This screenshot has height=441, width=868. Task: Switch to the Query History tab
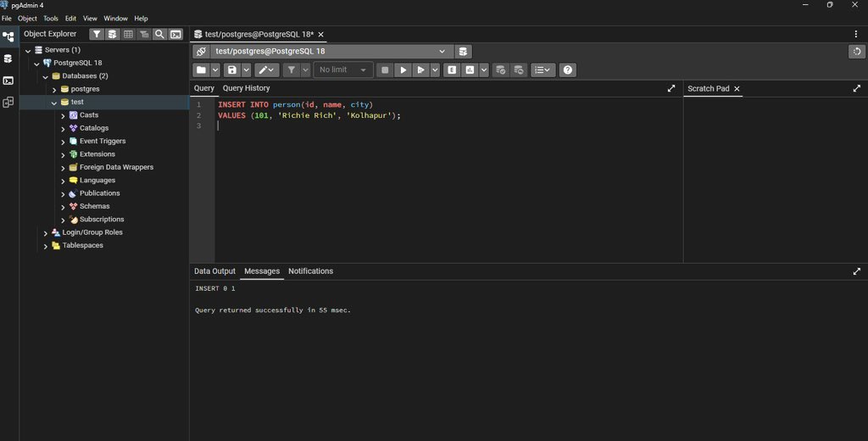point(247,88)
